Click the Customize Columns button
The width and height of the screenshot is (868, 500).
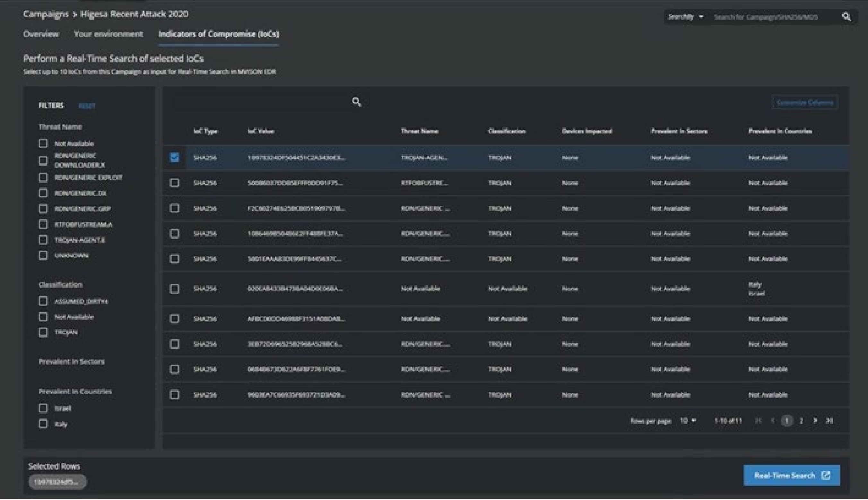pos(805,102)
